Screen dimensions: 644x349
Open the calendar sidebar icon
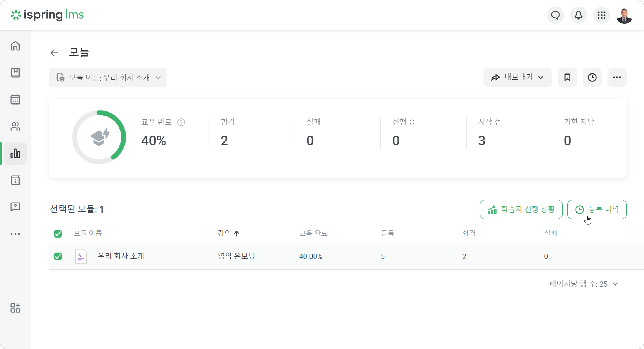[15, 99]
